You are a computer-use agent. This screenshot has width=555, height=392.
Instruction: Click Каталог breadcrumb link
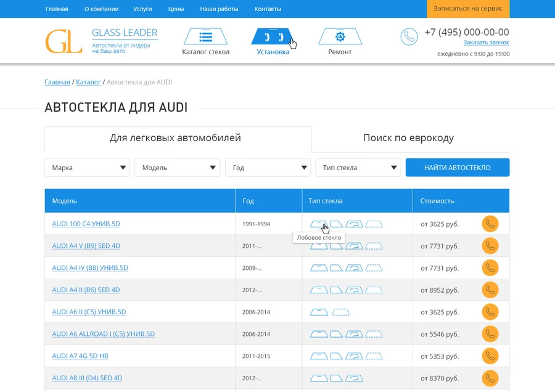click(88, 82)
